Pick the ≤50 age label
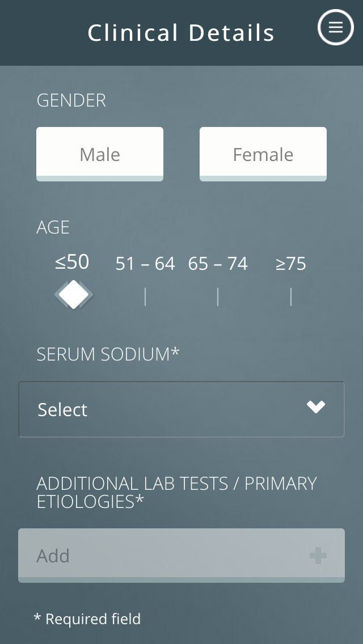 coord(73,262)
